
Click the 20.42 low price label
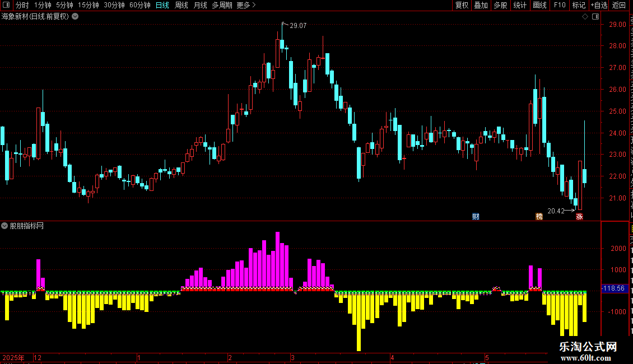click(556, 211)
